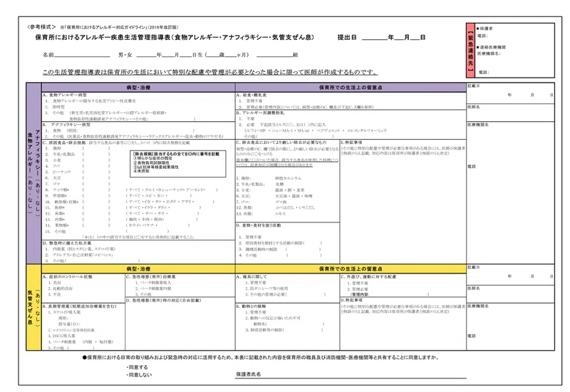Click section heading A. 食物アレルギー病型
Screen dimensions: 570x392
point(65,95)
